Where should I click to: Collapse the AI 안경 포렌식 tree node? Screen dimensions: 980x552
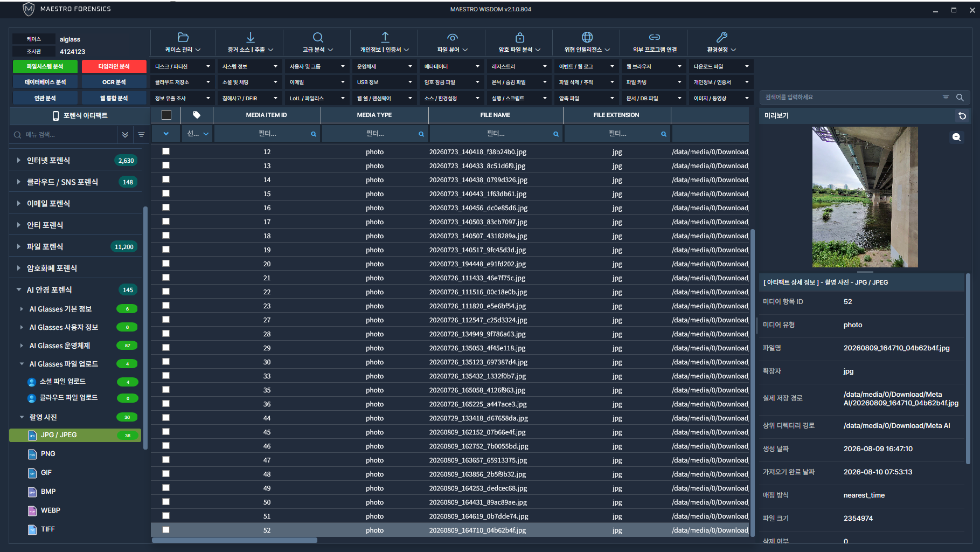pos(19,290)
